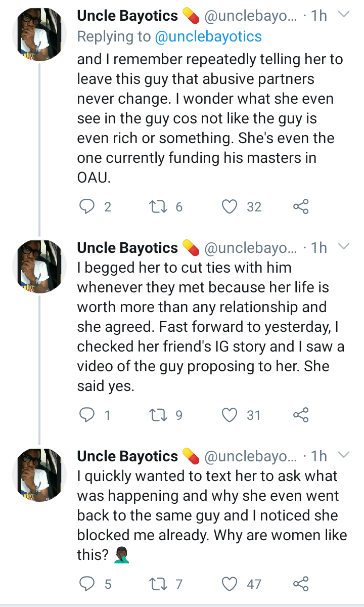
Task: Share the tweet about the IG story
Action: coord(301,415)
